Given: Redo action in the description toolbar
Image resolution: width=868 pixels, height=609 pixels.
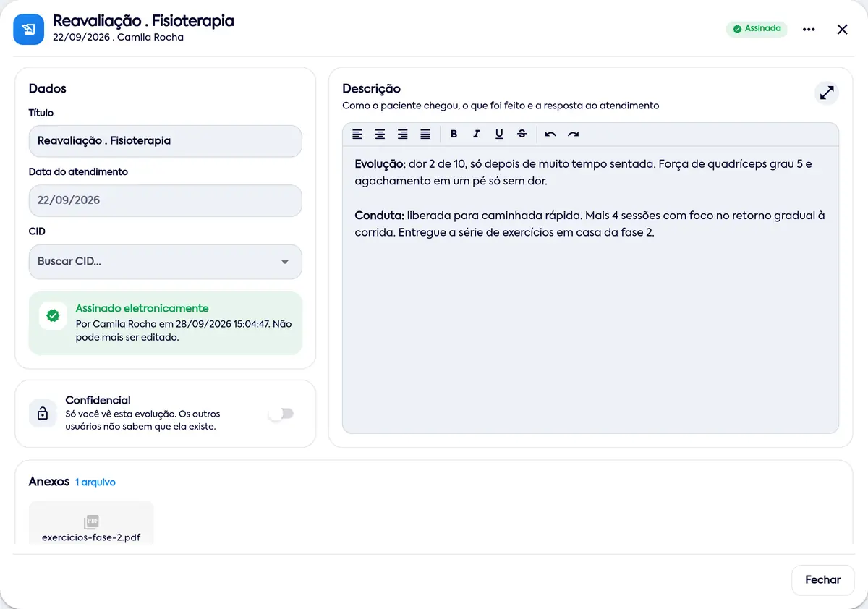Looking at the screenshot, I should 574,134.
